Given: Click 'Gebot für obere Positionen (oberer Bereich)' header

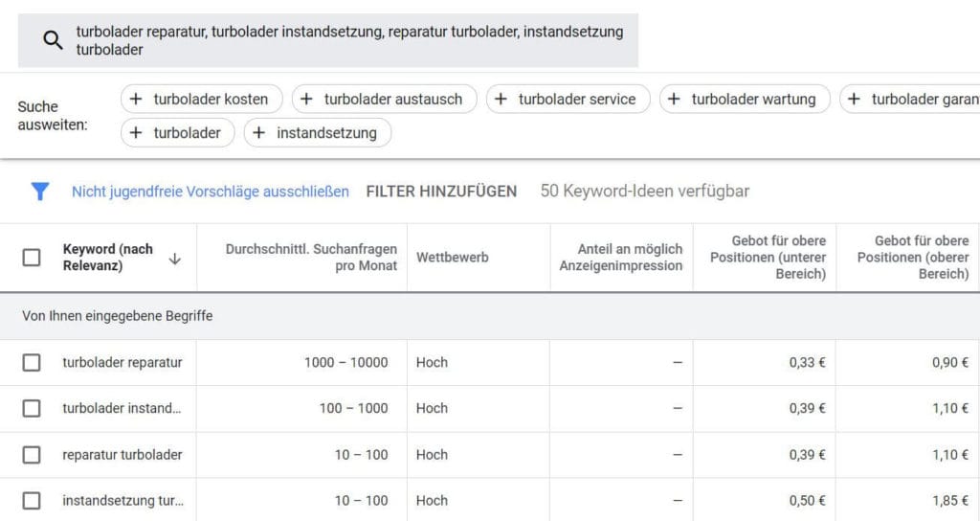Looking at the screenshot, I should tap(913, 258).
